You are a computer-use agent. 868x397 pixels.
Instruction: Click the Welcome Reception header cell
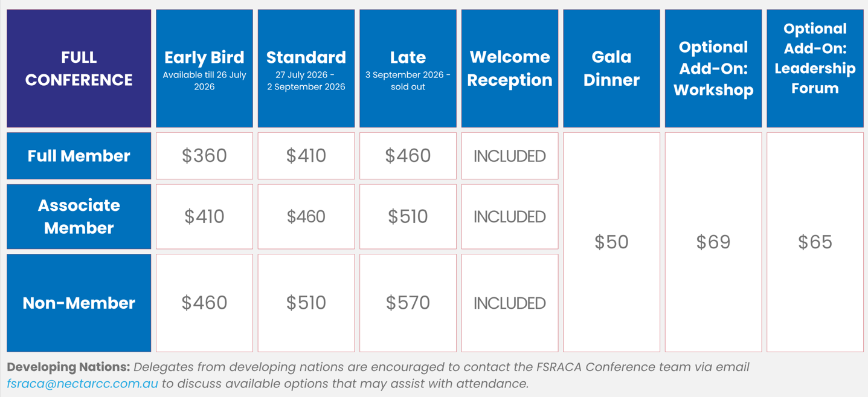[x=510, y=68]
